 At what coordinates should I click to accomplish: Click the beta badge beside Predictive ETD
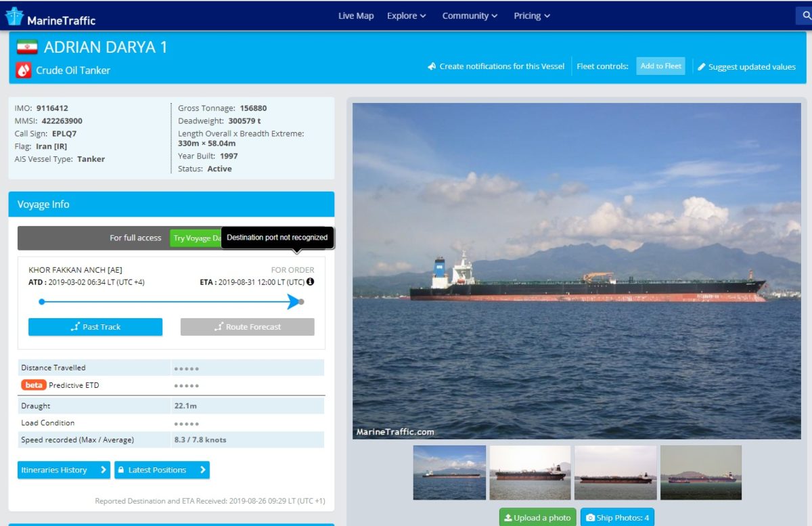coord(33,385)
